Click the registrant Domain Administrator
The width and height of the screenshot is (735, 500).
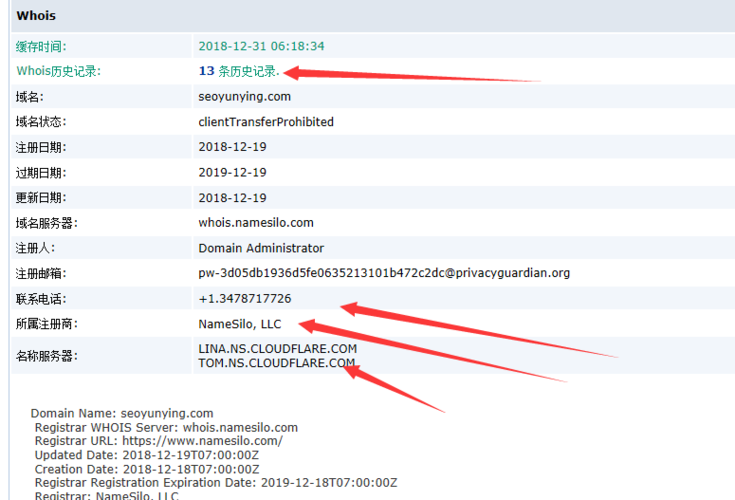pos(261,248)
